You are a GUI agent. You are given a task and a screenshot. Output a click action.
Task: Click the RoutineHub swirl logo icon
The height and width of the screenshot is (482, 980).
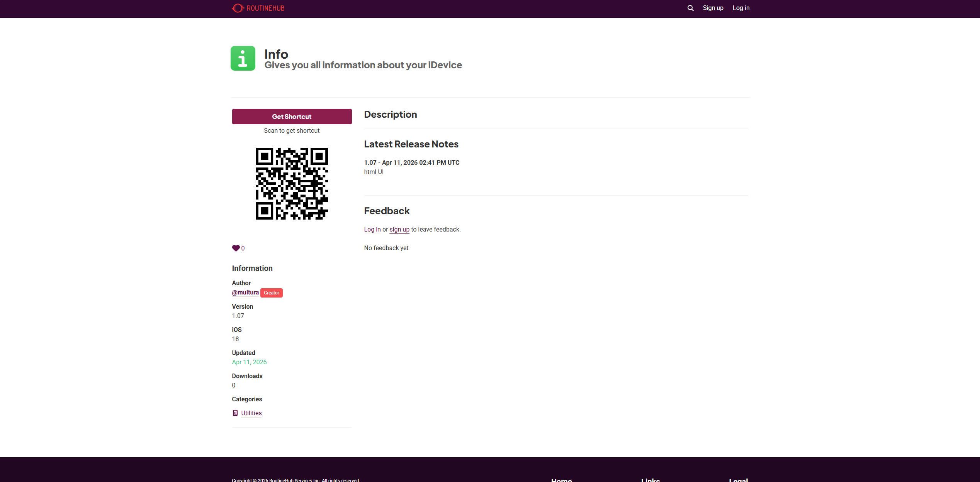[x=238, y=8]
